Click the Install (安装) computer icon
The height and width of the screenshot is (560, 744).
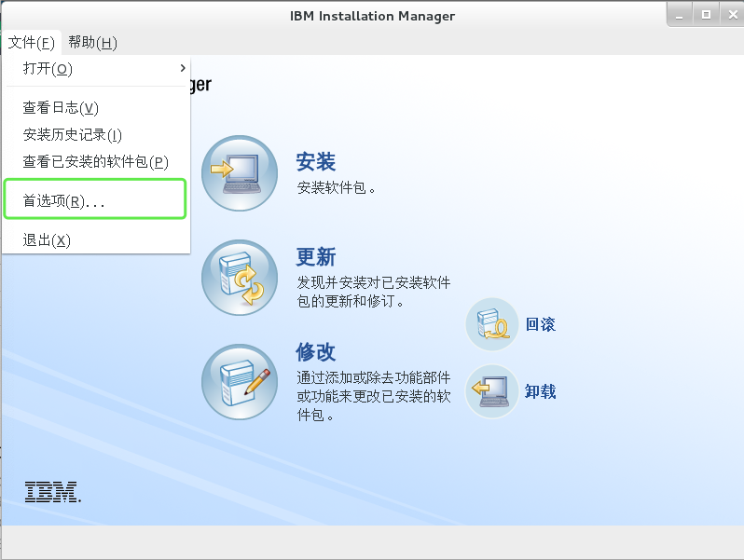[240, 173]
